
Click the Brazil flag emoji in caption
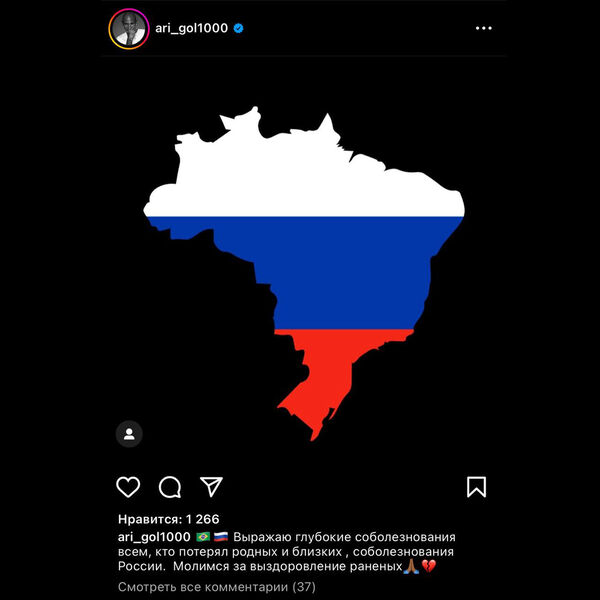pyautogui.click(x=203, y=537)
